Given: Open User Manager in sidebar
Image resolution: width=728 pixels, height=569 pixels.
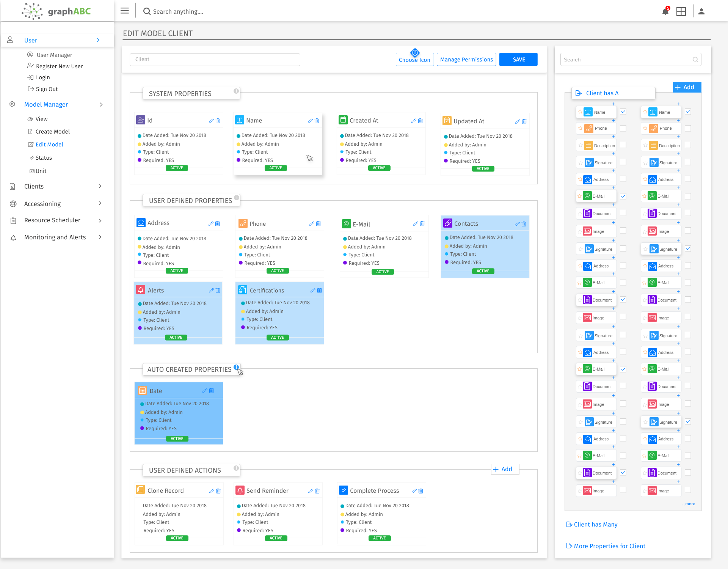Looking at the screenshot, I should (50, 55).
